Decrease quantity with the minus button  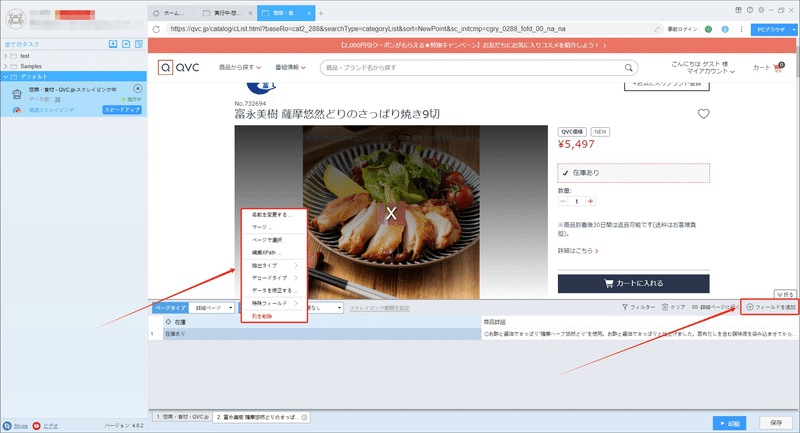point(563,201)
